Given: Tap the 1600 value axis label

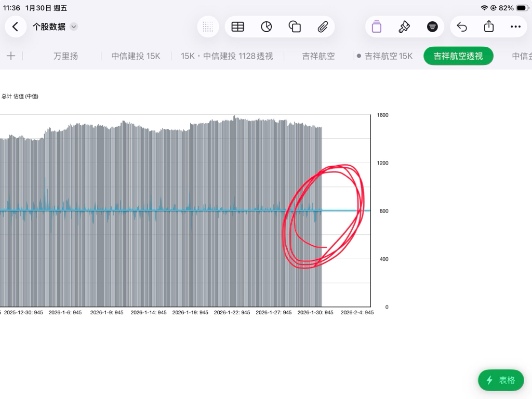Looking at the screenshot, I should [383, 115].
